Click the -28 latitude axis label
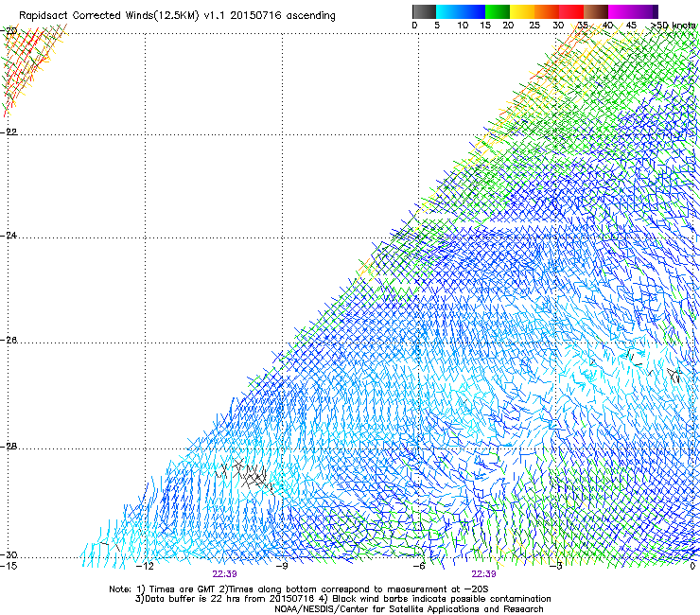 click(9, 447)
